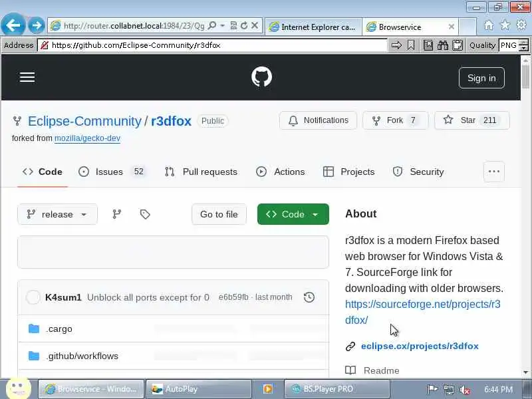Open the r3dfox repository name link

171,121
